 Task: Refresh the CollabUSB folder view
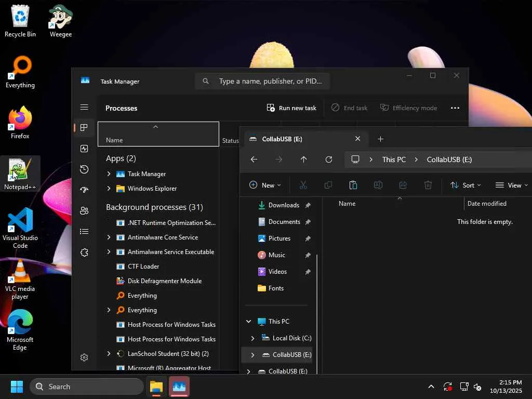tap(329, 159)
